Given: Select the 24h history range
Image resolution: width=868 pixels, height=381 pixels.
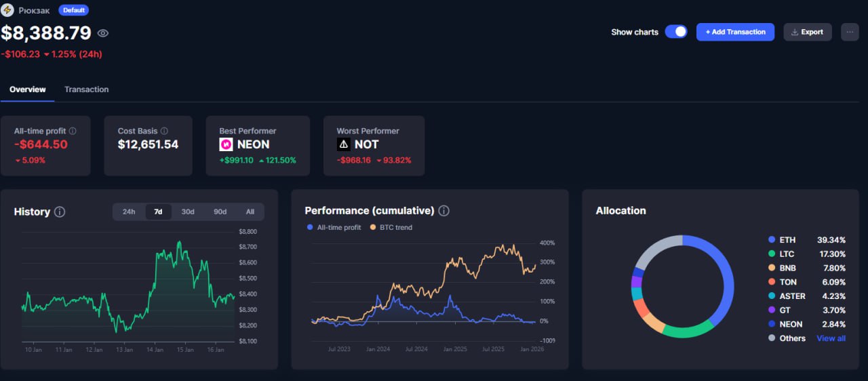Looking at the screenshot, I should (129, 212).
